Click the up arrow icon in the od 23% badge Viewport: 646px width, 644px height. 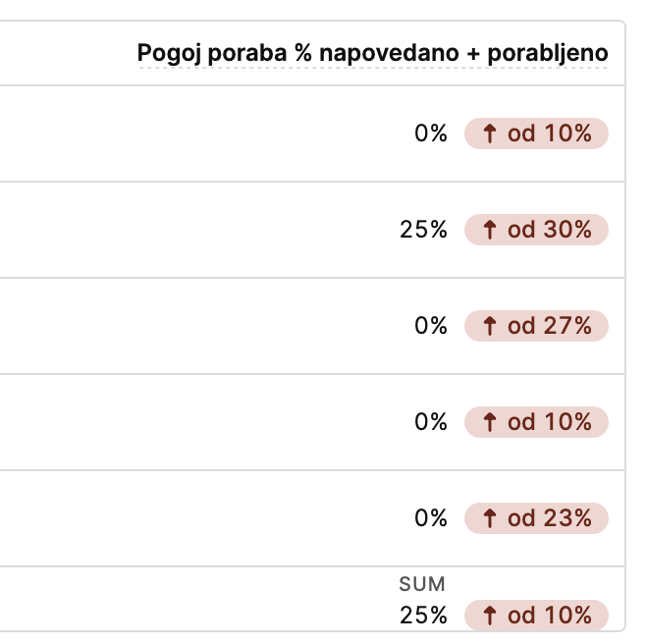(x=490, y=518)
